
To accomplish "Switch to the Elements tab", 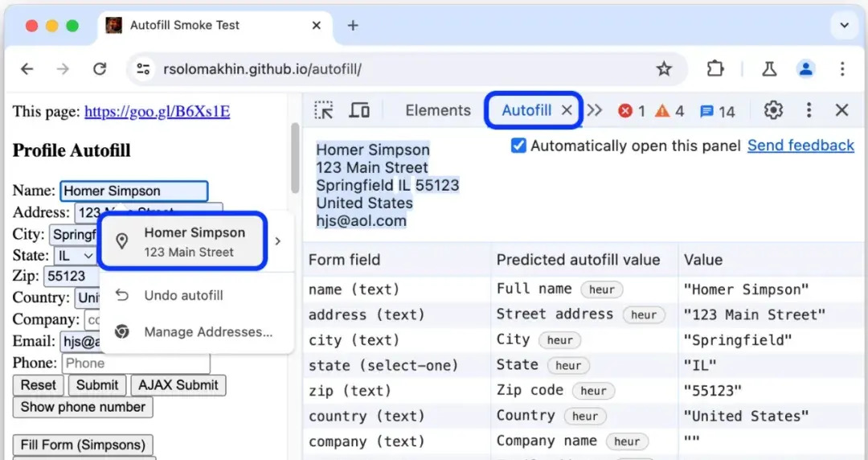I will point(438,110).
